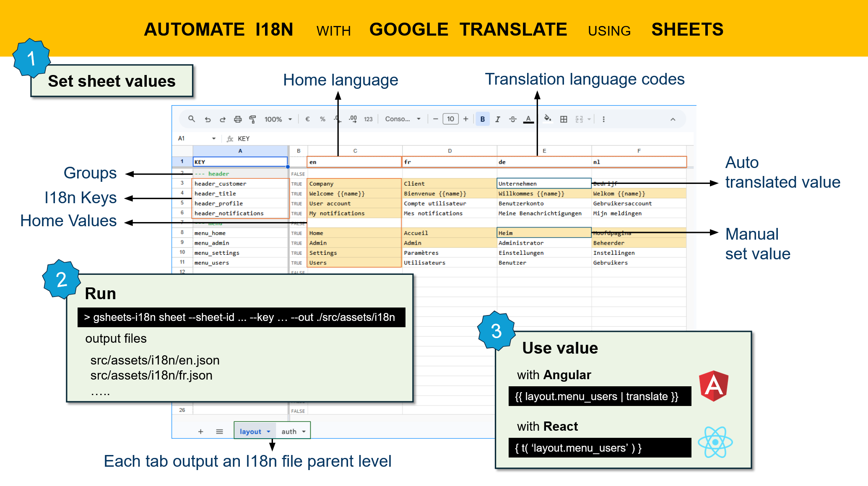The height and width of the screenshot is (486, 868).
Task: Collapse the menus with the chevron
Action: click(x=673, y=119)
